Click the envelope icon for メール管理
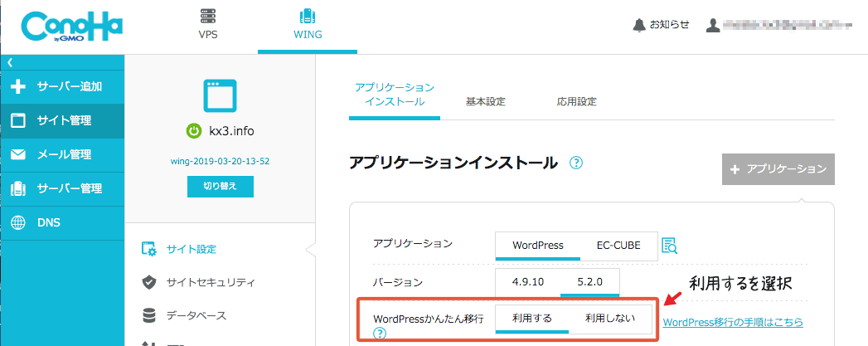Screen dimensions: 868x346 pos(18,154)
